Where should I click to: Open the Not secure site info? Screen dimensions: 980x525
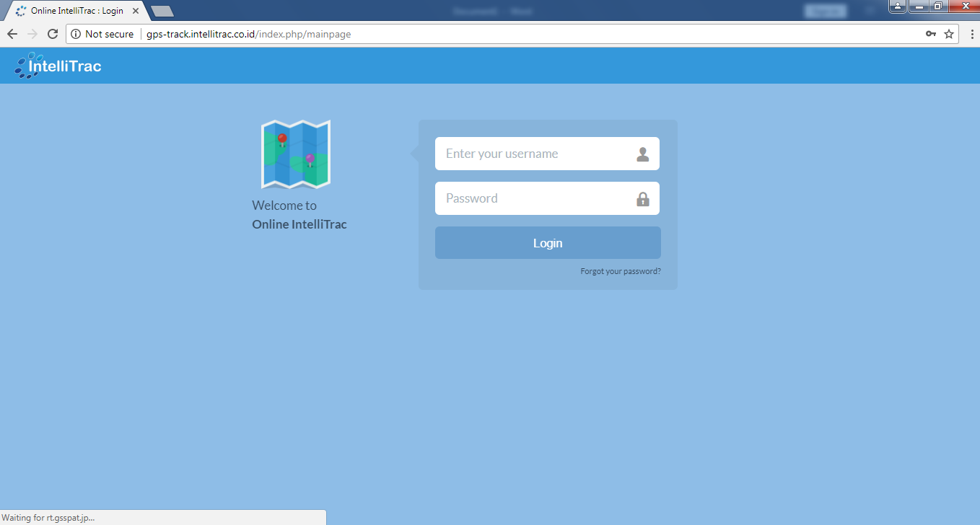tap(102, 34)
